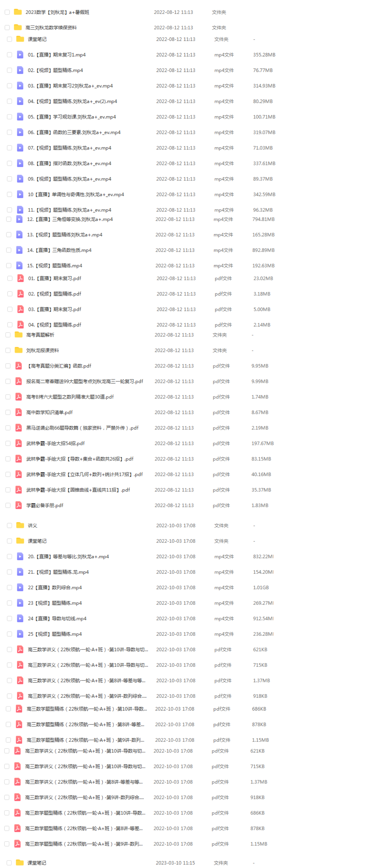Open the 2023数学【刘秋龙】a+暑假班 folder icon
Image resolution: width=376 pixels, height=868 pixels.
[x=18, y=12]
